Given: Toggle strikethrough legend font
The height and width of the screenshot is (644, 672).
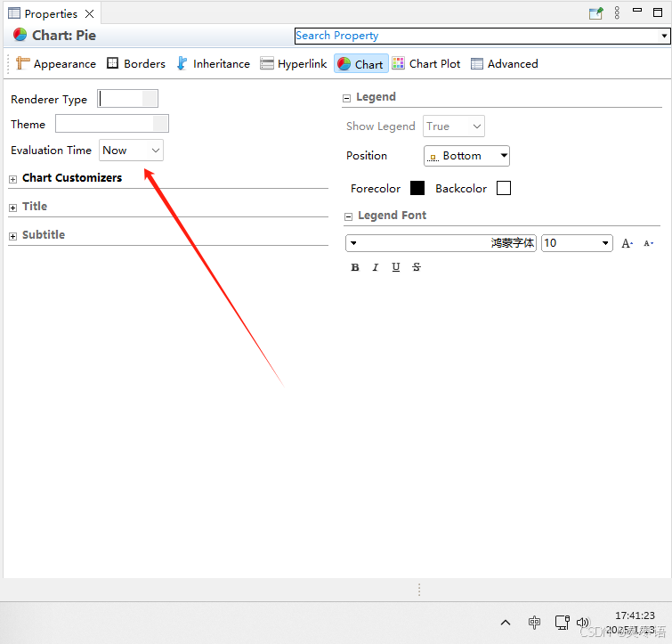Looking at the screenshot, I should pyautogui.click(x=417, y=267).
